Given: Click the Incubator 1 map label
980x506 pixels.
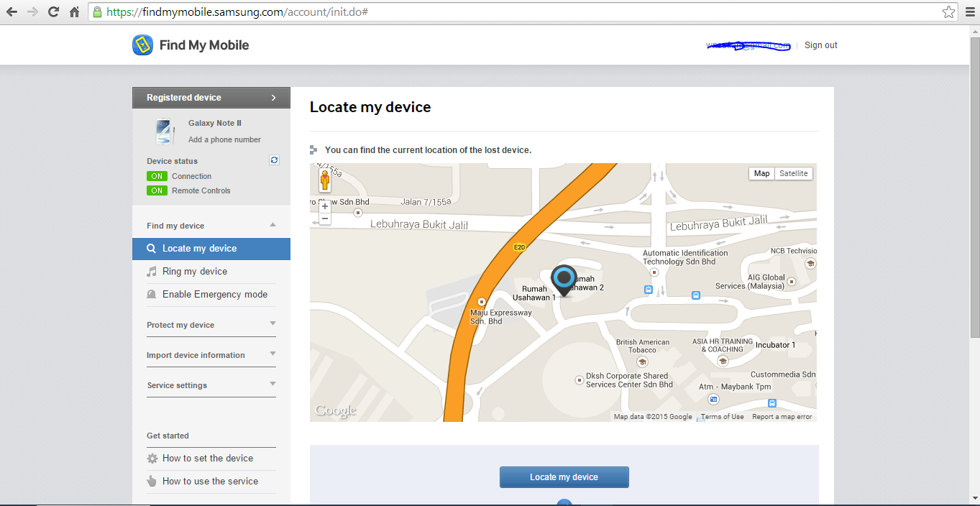Looking at the screenshot, I should pos(775,345).
